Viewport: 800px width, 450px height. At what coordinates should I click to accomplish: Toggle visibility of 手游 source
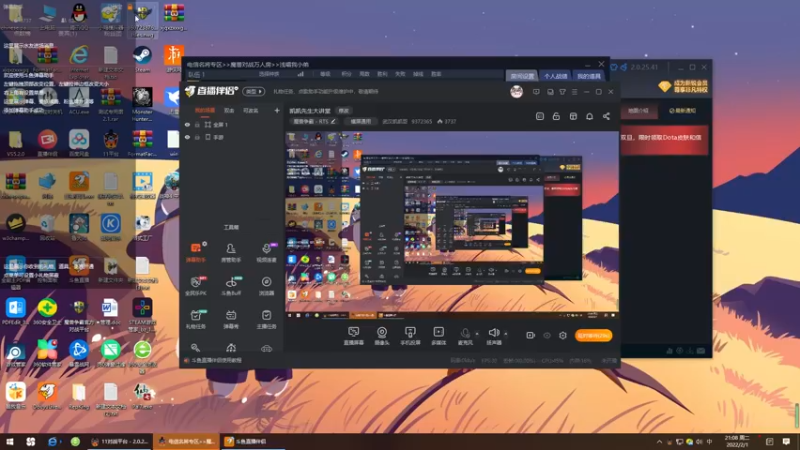pyautogui.click(x=187, y=137)
